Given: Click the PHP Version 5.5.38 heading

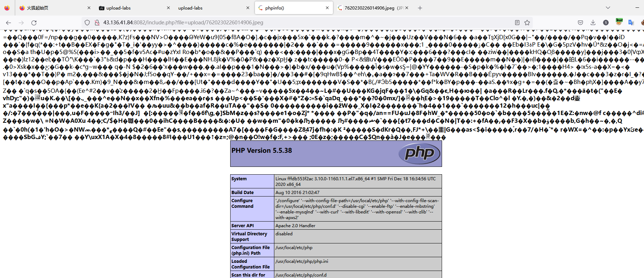Looking at the screenshot, I should point(262,150).
